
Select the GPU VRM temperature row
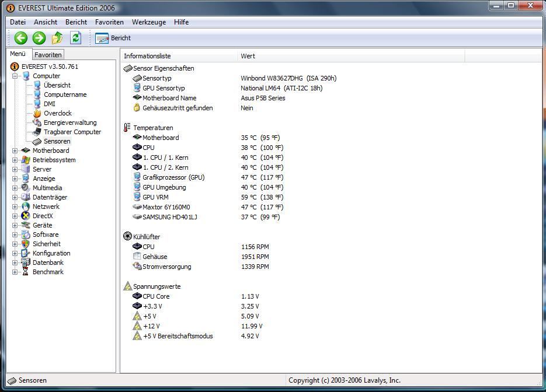pyautogui.click(x=208, y=197)
